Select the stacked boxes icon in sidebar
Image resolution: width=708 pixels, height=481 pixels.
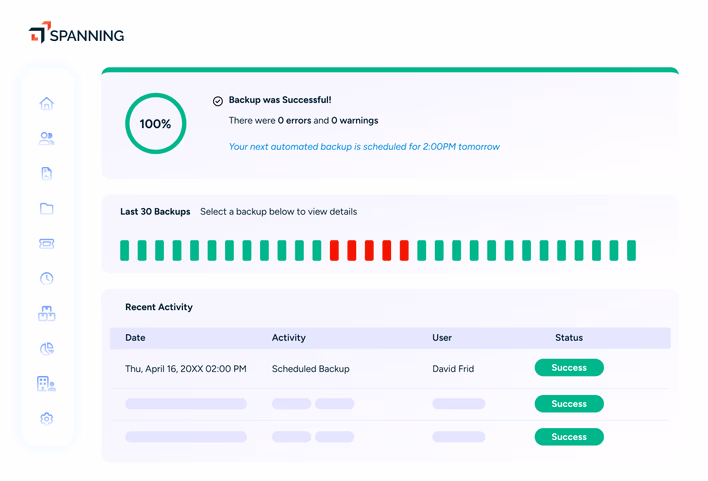coord(47,313)
